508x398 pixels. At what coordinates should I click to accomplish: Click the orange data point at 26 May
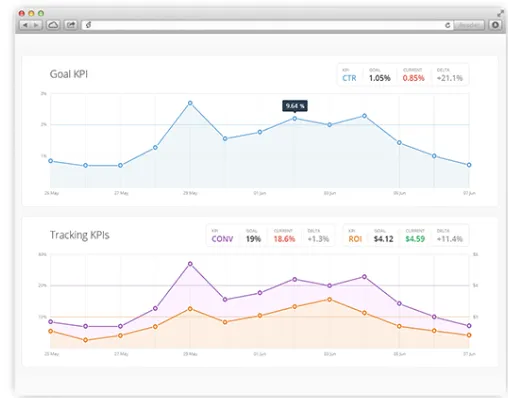[51, 331]
